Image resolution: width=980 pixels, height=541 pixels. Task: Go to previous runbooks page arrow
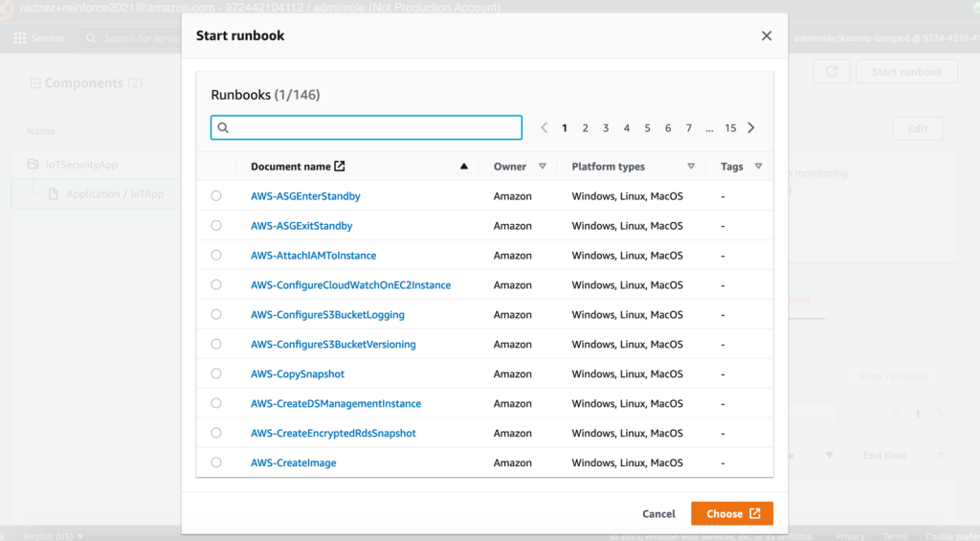tap(544, 128)
